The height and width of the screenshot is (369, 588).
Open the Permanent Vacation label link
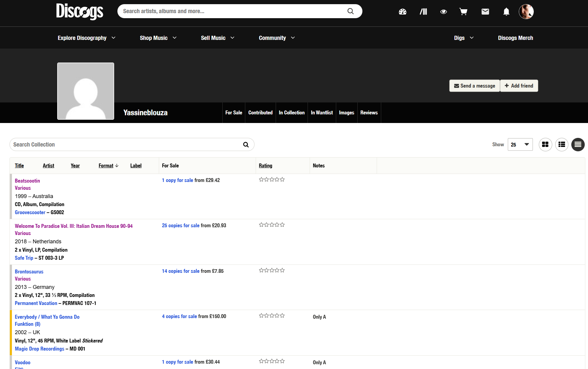coord(36,303)
